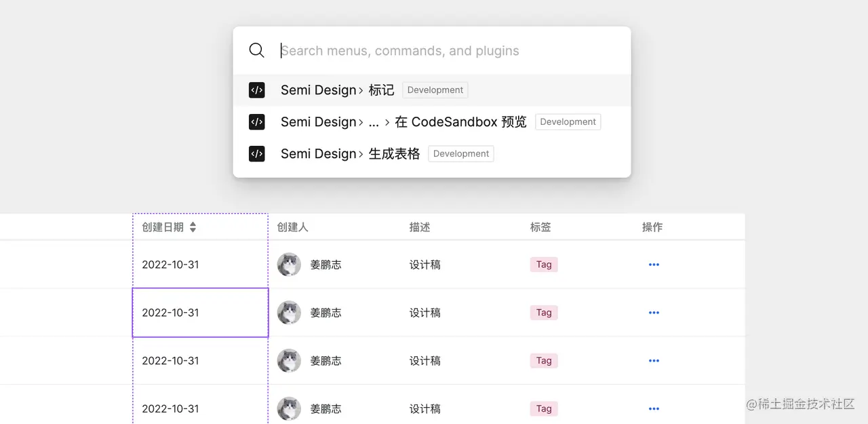The width and height of the screenshot is (868, 424).
Task: Click the plugin code icon beside 生成表格
Action: (256, 154)
